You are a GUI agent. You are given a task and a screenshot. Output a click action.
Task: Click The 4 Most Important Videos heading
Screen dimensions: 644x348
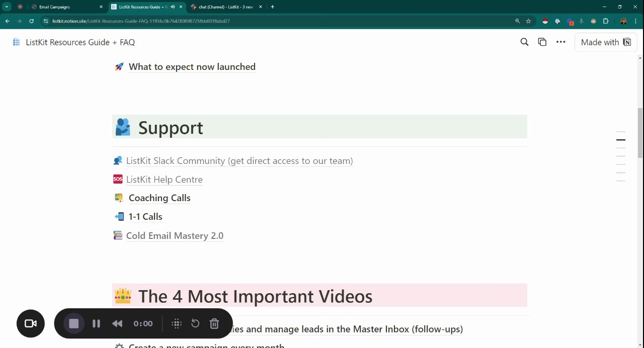255,296
